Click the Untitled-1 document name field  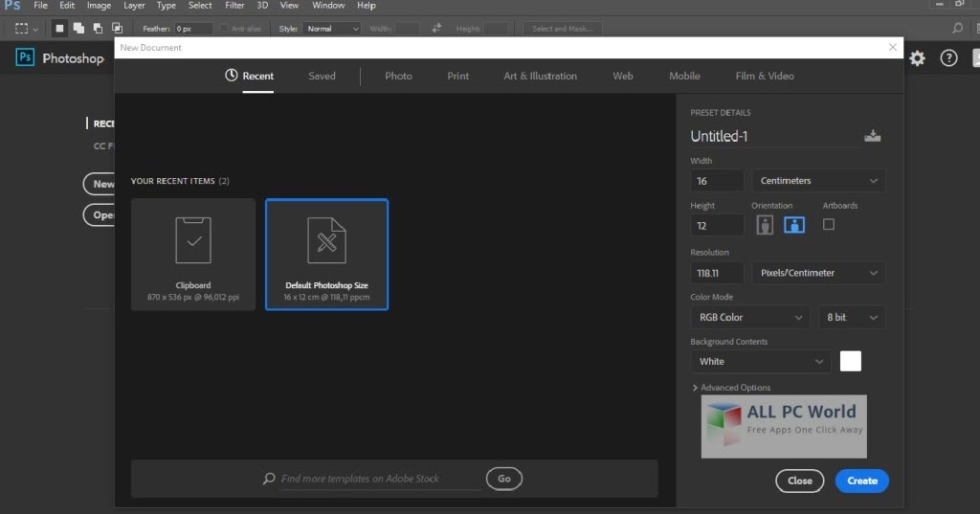pyautogui.click(x=773, y=136)
